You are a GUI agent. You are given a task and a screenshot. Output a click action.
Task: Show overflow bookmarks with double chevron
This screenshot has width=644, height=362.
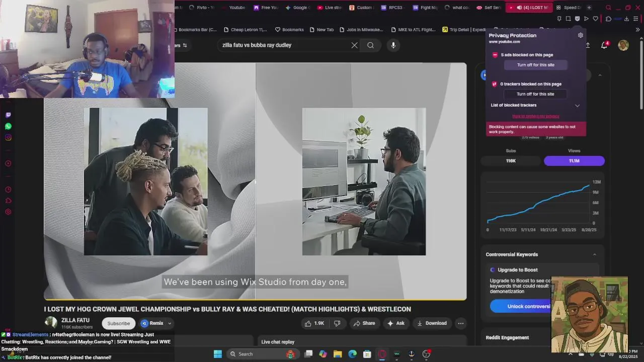point(637,30)
